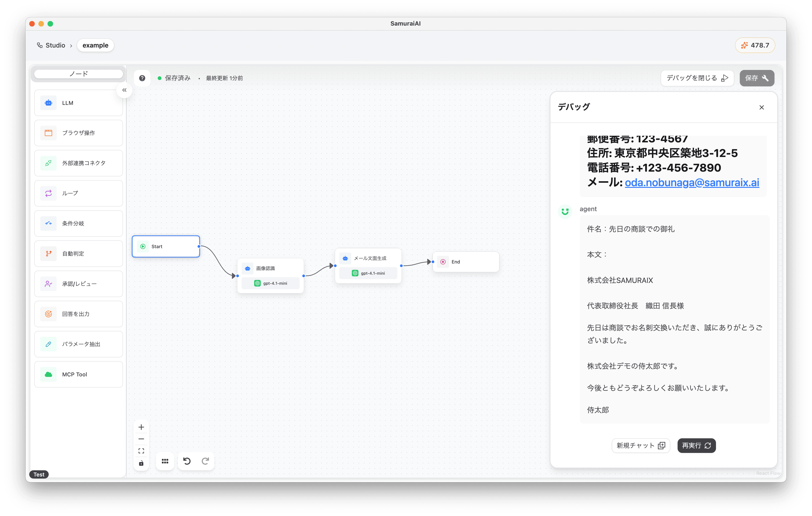The height and width of the screenshot is (516, 812).
Task: Start a 新規チャット new chat
Action: pos(640,445)
